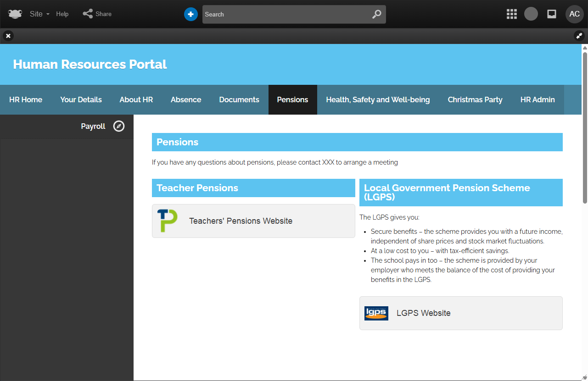Screen dimensions: 588x381
Task: Click the AC user avatar
Action: coord(574,14)
